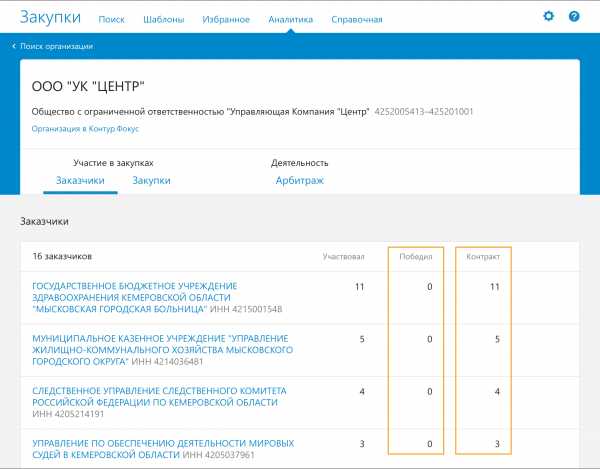Click the Закупки logo in header
The width and height of the screenshot is (600, 469).
tap(51, 16)
